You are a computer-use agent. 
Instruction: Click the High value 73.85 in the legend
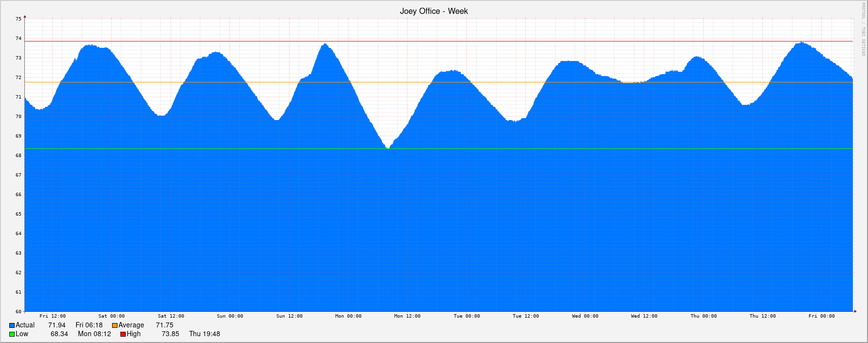coord(171,334)
